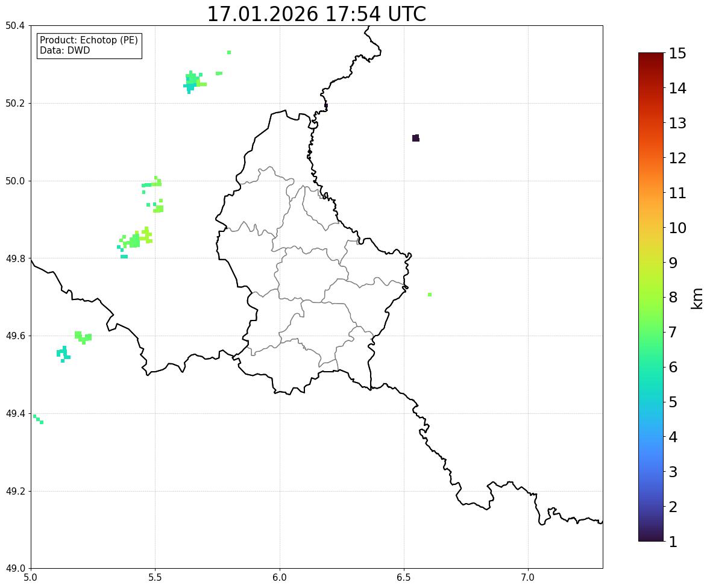Viewport: 710px width, 588px height.
Task: Click the colorbar tick label 4
Action: [x=673, y=437]
